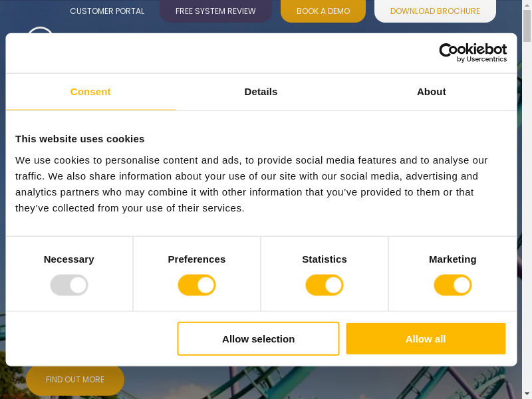
Task: Open the About tab
Action: pyautogui.click(x=431, y=92)
